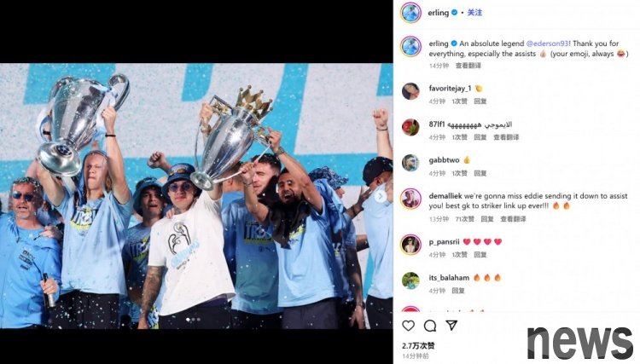
Task: Open erling's profile picture in header
Action: (410, 13)
